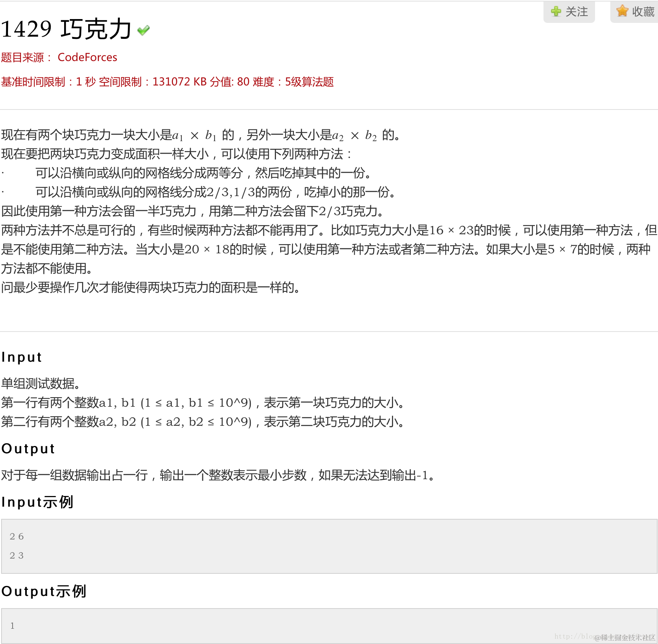Click the 题目来源 label
Image resolution: width=658 pixels, height=644 pixels.
26,57
